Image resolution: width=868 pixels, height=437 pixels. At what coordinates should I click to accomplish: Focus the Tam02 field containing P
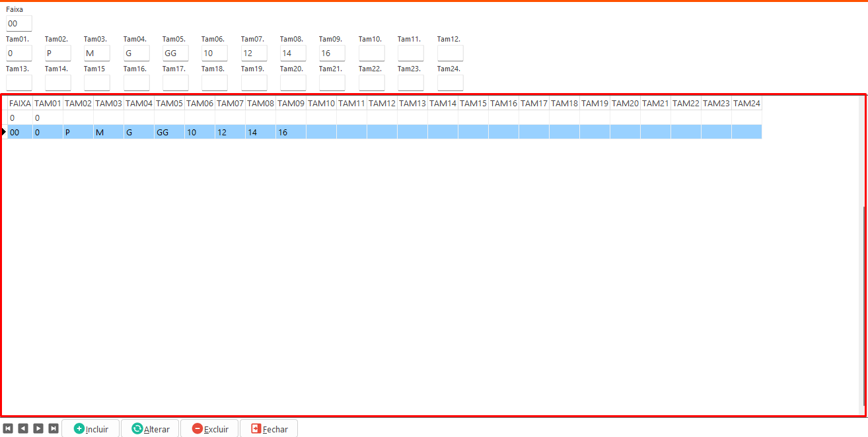pyautogui.click(x=57, y=53)
